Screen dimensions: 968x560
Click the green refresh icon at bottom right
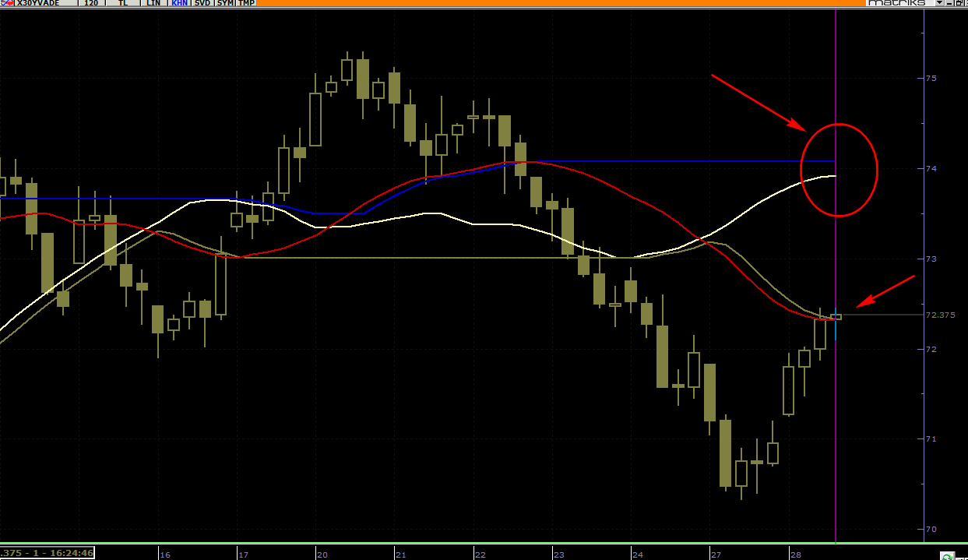point(947,556)
